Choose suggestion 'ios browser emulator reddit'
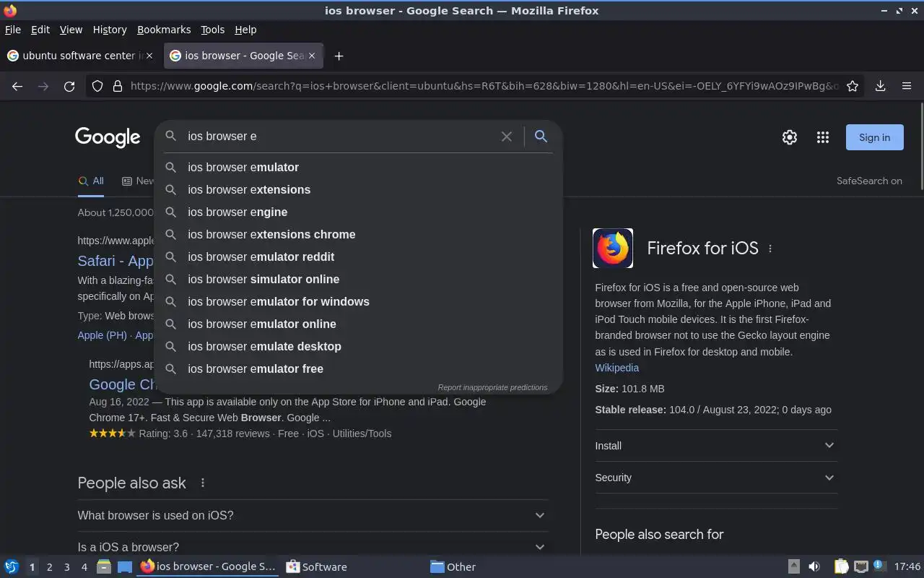Image resolution: width=924 pixels, height=578 pixels. [359, 256]
